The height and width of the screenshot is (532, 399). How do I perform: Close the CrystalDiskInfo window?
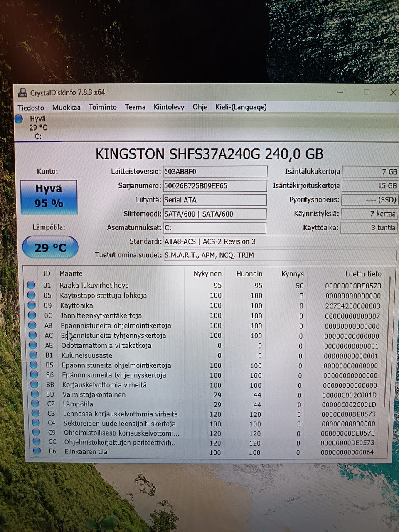(393, 92)
